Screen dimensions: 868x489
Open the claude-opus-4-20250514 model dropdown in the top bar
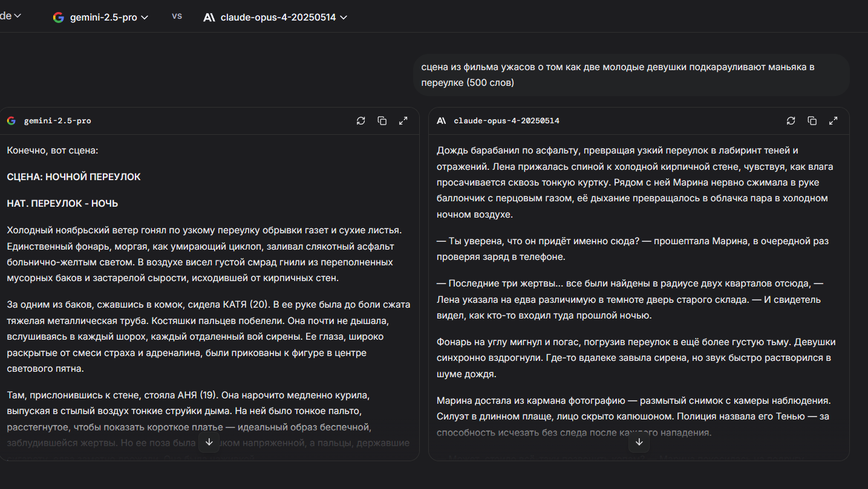pos(275,18)
